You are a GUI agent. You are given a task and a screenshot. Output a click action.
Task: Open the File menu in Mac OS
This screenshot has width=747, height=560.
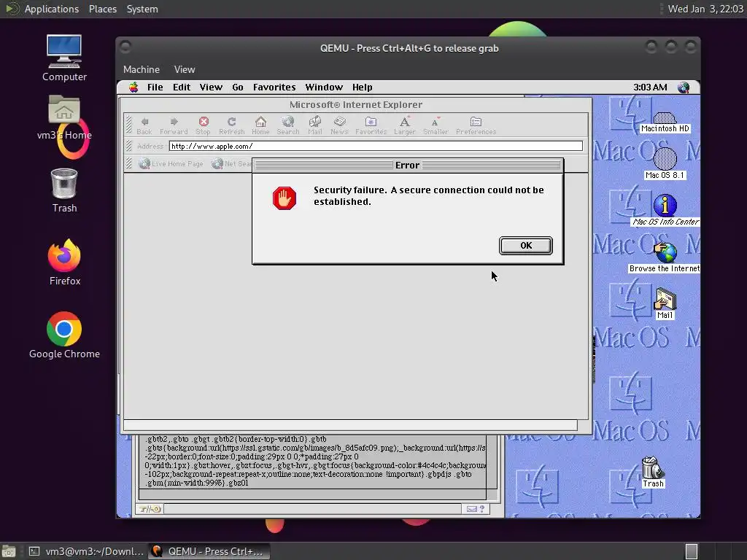click(155, 87)
